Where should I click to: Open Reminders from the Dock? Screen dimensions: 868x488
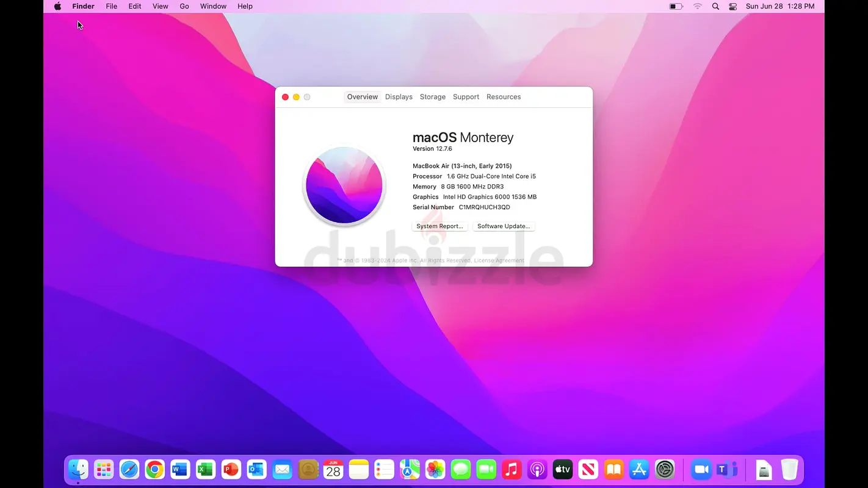(x=384, y=469)
